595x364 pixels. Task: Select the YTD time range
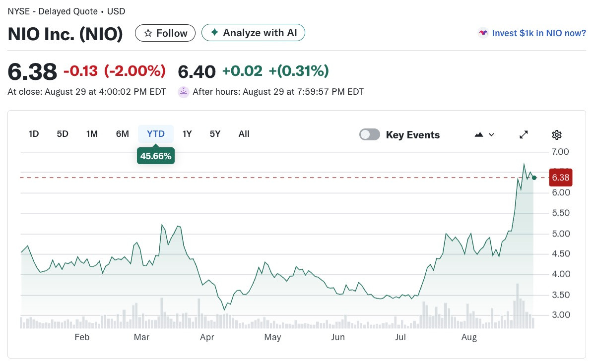[156, 134]
